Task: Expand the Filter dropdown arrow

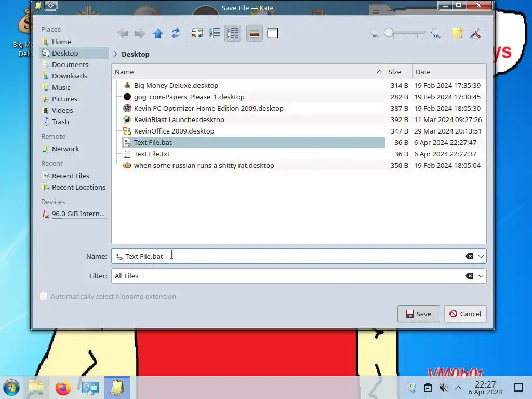Action: 481,276
